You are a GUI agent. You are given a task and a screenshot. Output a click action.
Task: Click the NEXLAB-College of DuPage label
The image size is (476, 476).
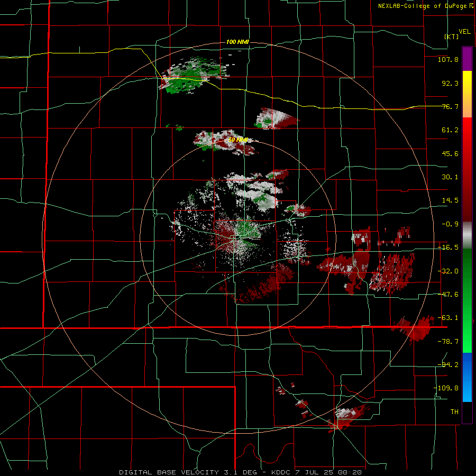(x=422, y=6)
